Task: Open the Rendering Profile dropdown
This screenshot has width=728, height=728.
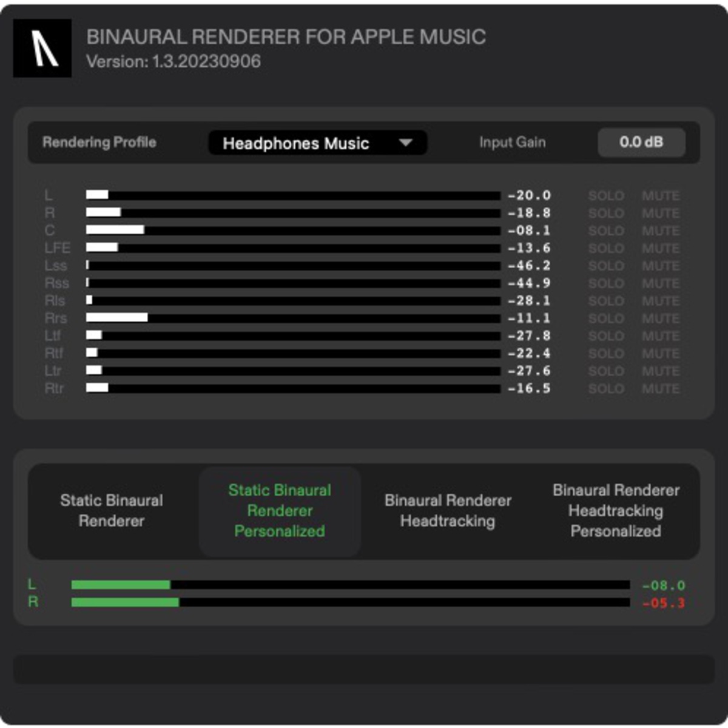Action: 317,143
